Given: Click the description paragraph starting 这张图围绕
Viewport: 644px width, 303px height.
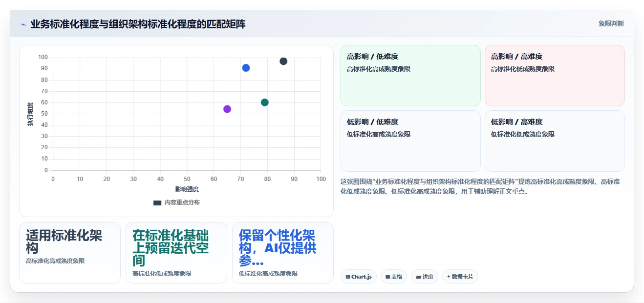Looking at the screenshot, I should click(480, 186).
